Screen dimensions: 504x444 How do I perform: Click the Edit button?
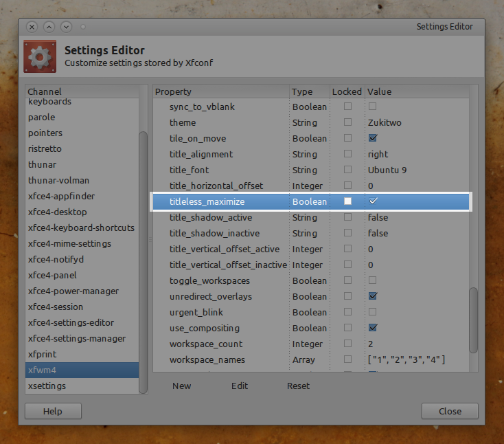point(240,386)
